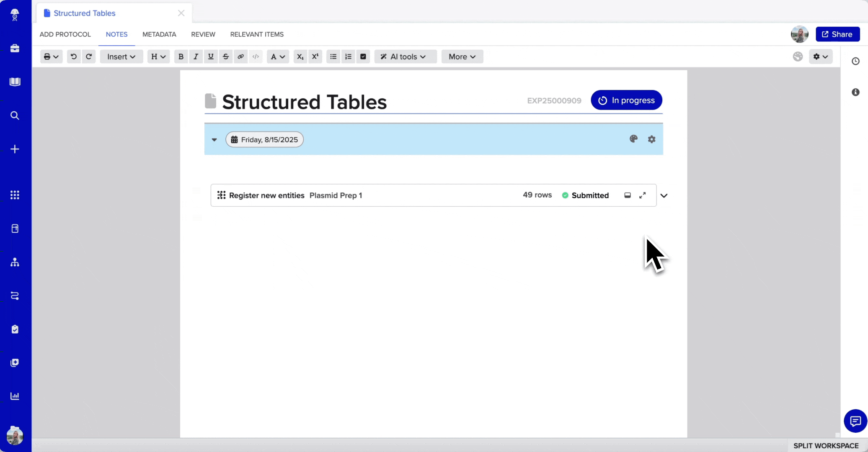Open the color palette for the date section

(634, 139)
